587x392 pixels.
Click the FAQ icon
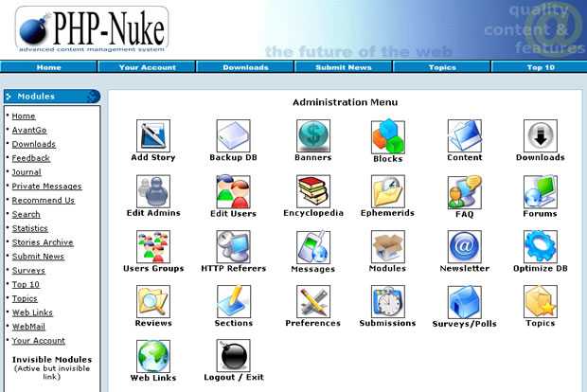click(464, 192)
